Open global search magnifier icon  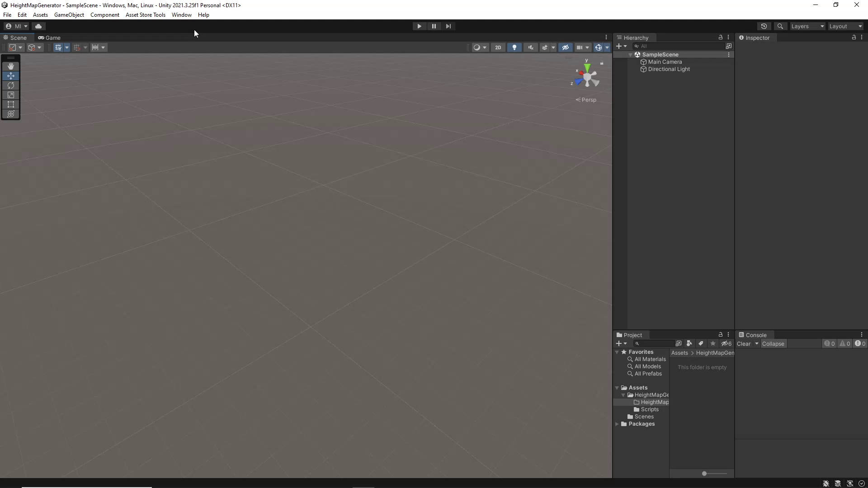[780, 26]
